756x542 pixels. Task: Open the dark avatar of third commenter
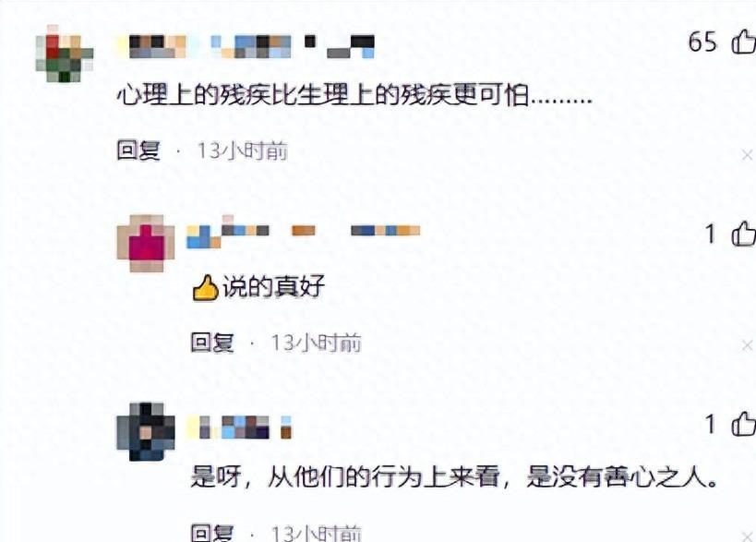point(146,431)
